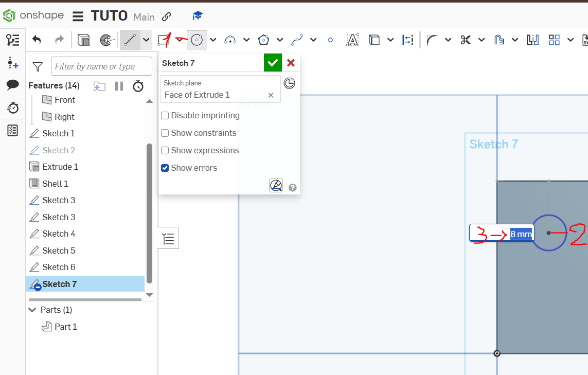Expand the circle tool dropdown arrow
Viewport: 588px width, 375px height.
point(213,40)
